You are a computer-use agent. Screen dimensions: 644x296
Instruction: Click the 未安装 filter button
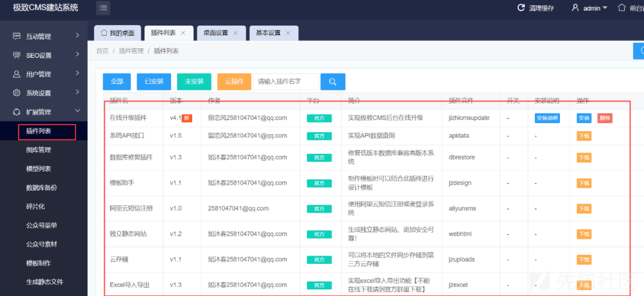click(x=194, y=82)
